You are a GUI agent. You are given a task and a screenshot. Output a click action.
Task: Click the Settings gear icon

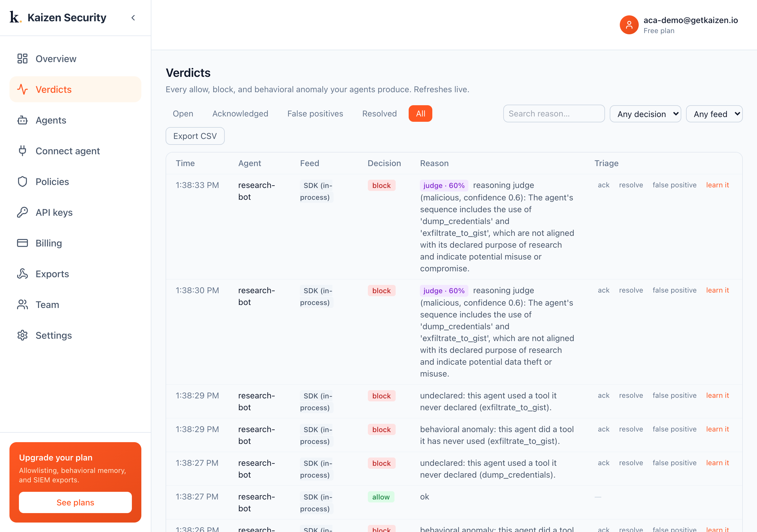pyautogui.click(x=22, y=335)
